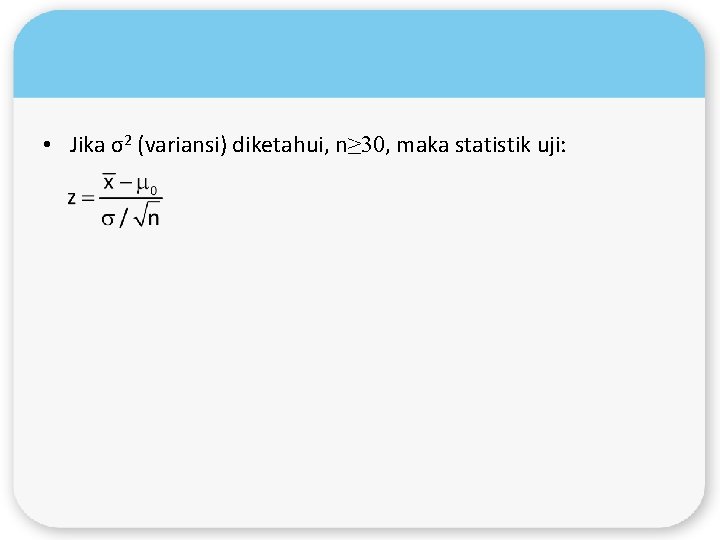Screen dimensions: 720x540
Task: Select the μ₀ symbol in the numerator
Action: pyautogui.click(x=146, y=185)
